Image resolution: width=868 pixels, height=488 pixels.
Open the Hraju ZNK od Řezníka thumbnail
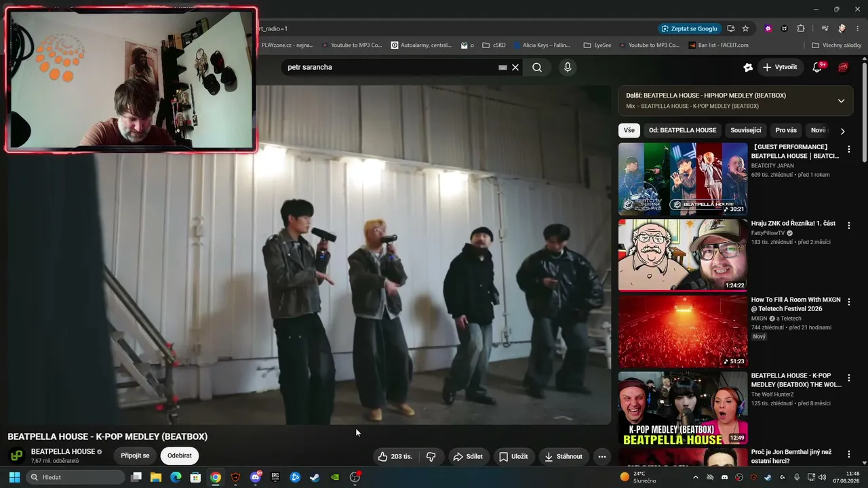coord(683,255)
